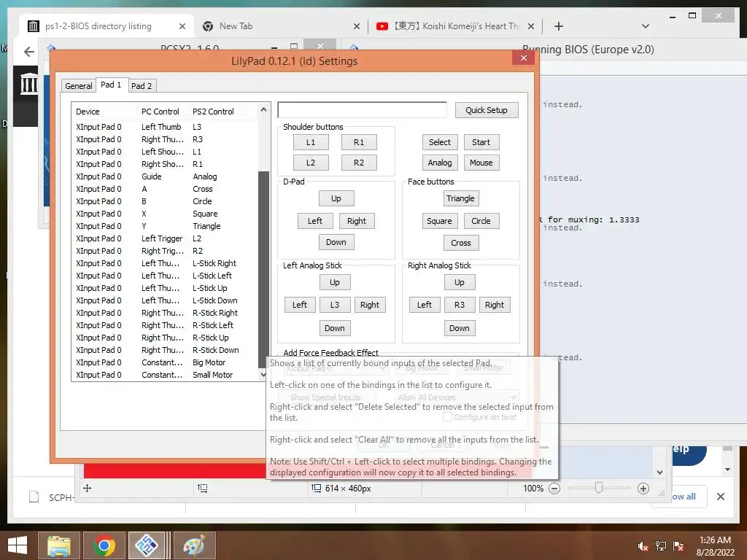Screen dimensions: 747x560
Task: Click the zoom slider handle
Action: point(599,488)
